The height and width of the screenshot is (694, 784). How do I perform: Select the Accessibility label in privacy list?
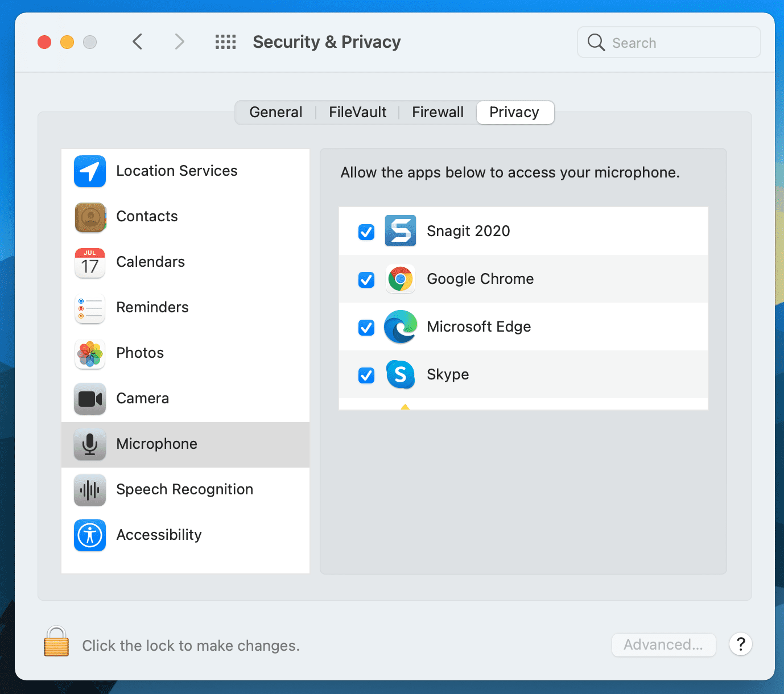point(159,535)
